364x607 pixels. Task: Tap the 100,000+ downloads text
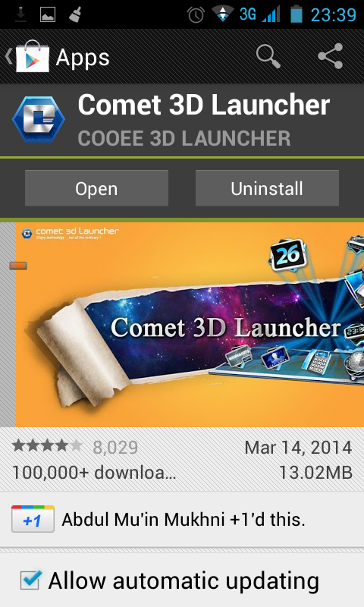[x=94, y=472]
